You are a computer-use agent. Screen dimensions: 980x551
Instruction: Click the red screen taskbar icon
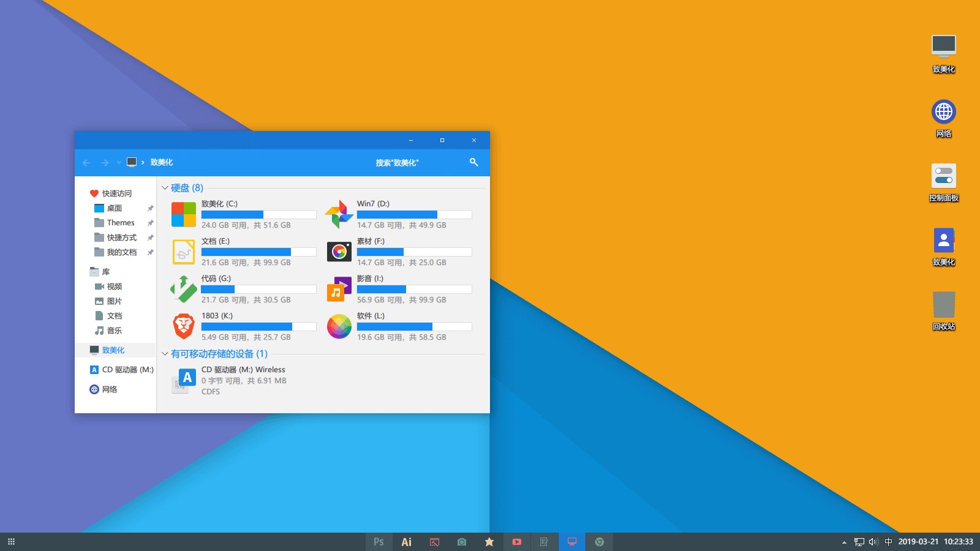point(434,542)
